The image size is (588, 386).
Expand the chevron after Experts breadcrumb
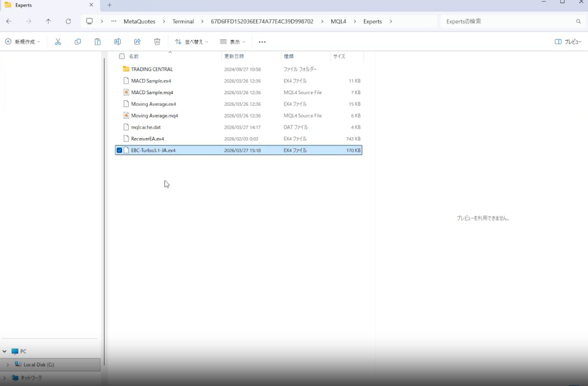(391, 22)
